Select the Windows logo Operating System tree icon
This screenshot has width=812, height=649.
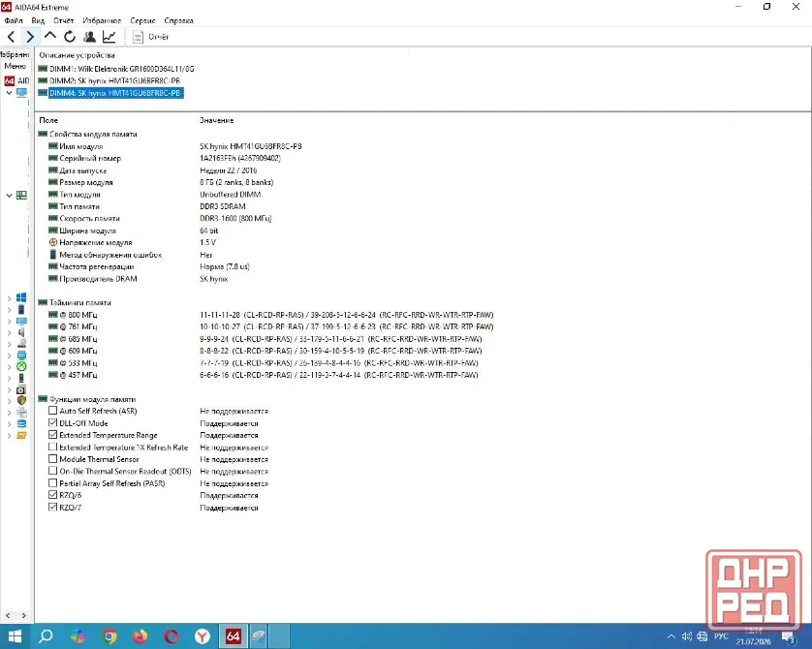click(x=21, y=297)
